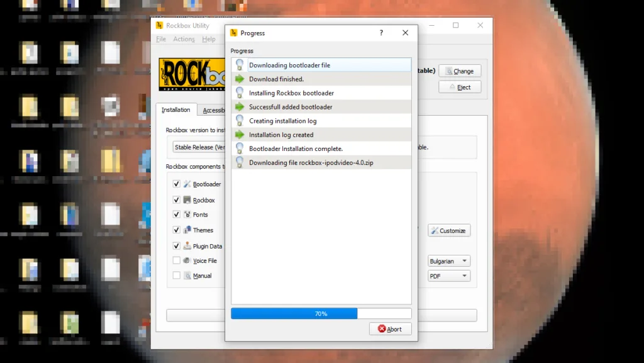Select 'Successfull added bootloader' log row

coord(321,107)
